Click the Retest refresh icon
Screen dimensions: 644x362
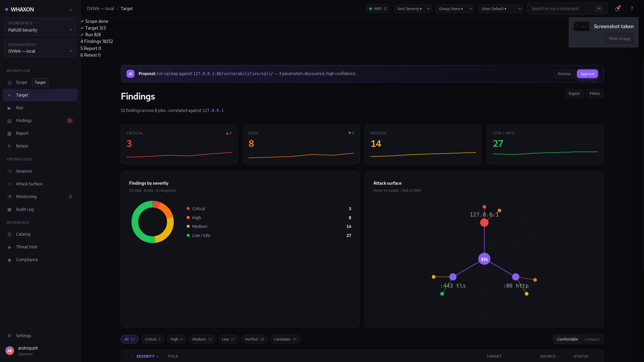coord(9,146)
